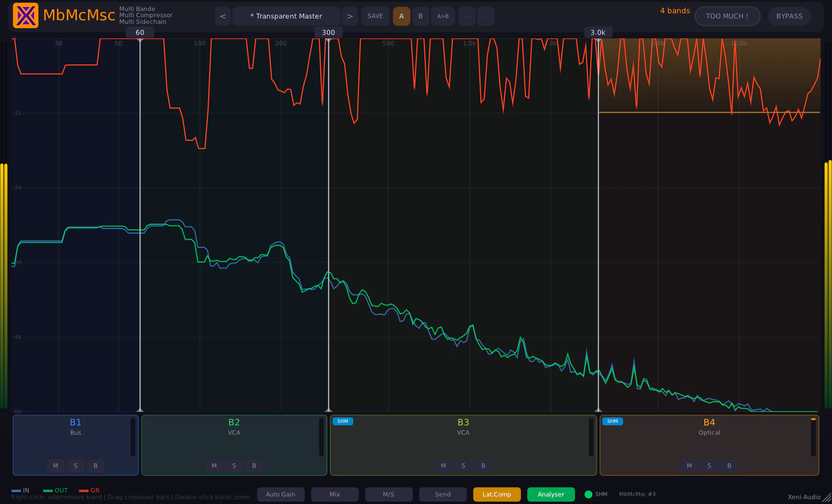Switch to snapshot B
Image resolution: width=832 pixels, height=504 pixels.
[x=421, y=16]
